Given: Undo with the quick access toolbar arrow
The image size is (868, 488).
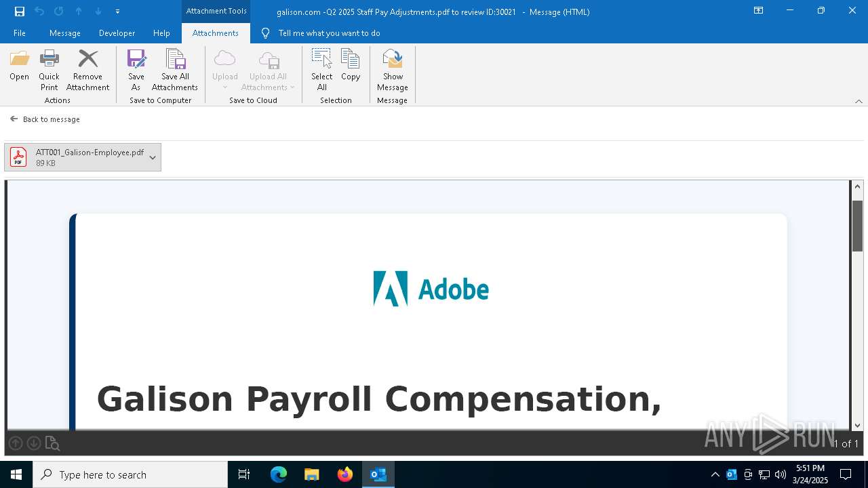Looking at the screenshot, I should 39,12.
